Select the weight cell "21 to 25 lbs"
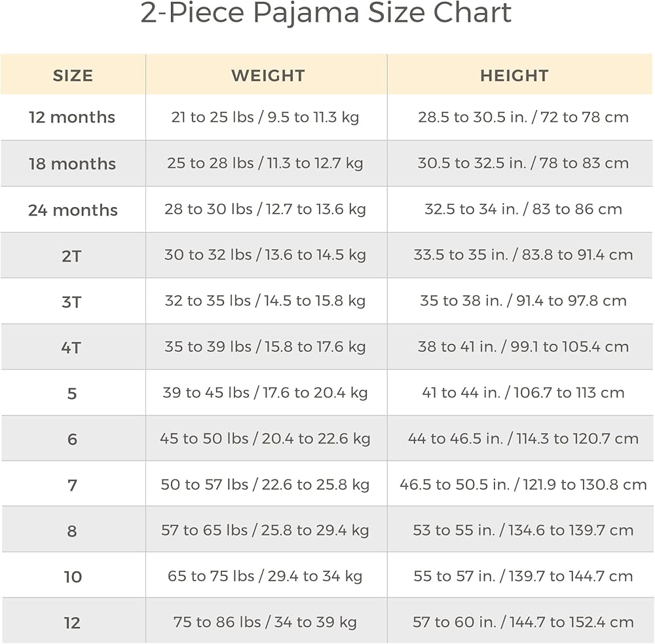 pos(265,117)
